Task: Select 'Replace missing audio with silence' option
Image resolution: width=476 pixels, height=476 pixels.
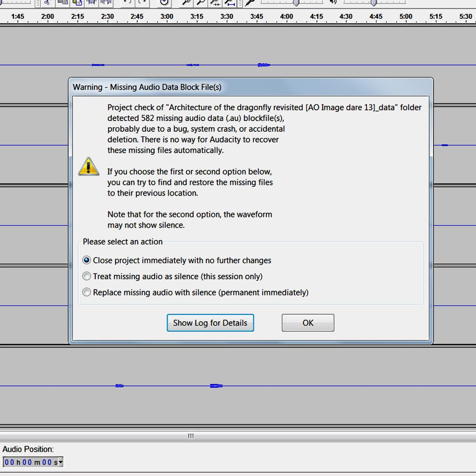Action: [195, 292]
